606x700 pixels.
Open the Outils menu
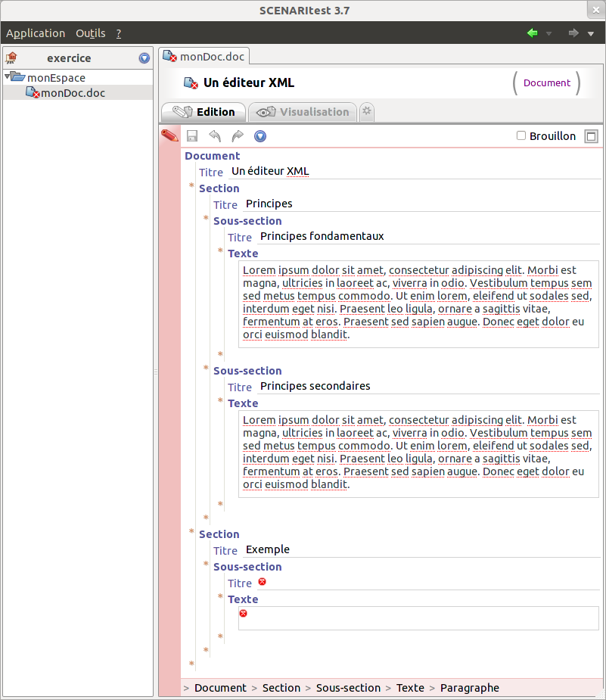pos(91,33)
